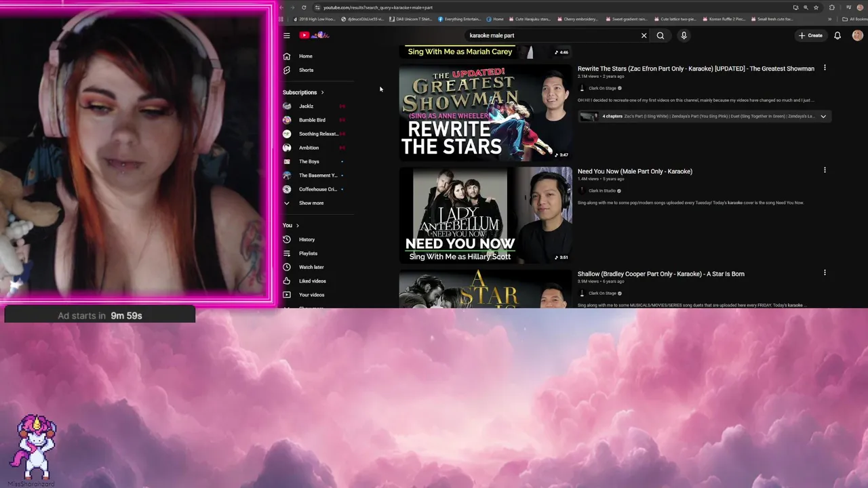The image size is (868, 488).
Task: Go to YouTube home via the logo
Action: tap(314, 35)
